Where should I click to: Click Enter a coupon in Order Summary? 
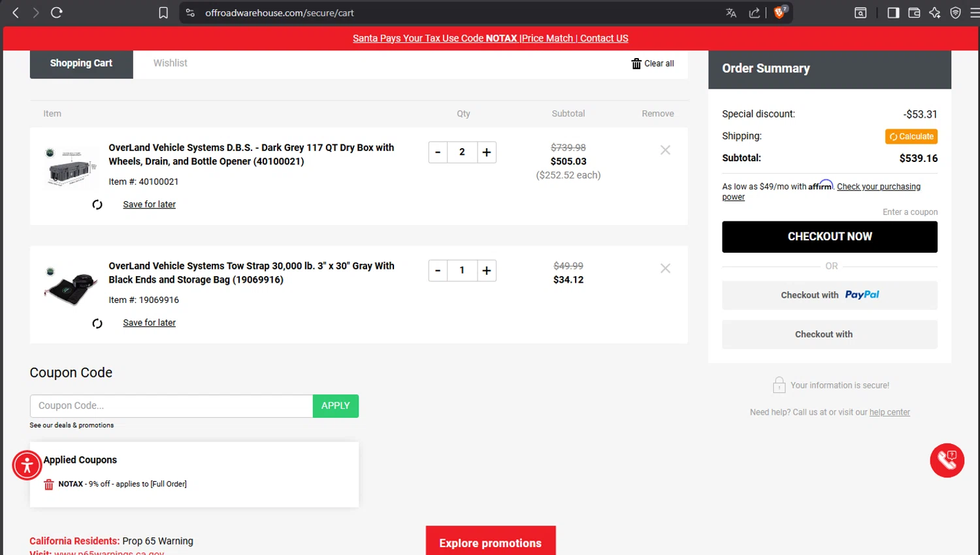[x=910, y=212]
